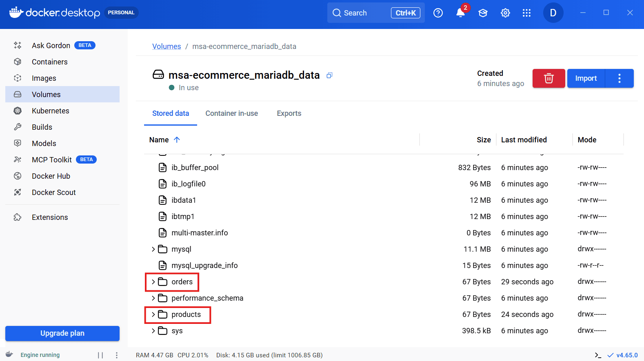Click the Volumes breadcrumb link
The width and height of the screenshot is (644, 361).
167,47
